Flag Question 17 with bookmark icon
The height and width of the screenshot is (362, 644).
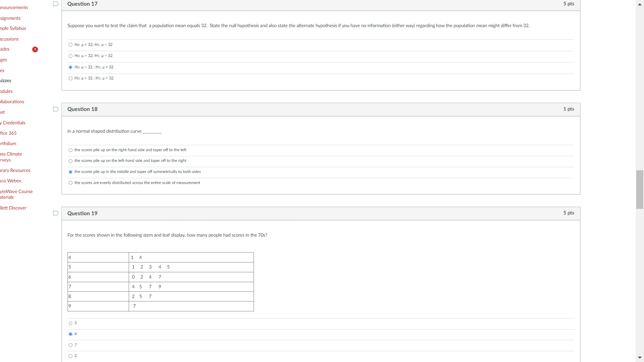[x=56, y=4]
